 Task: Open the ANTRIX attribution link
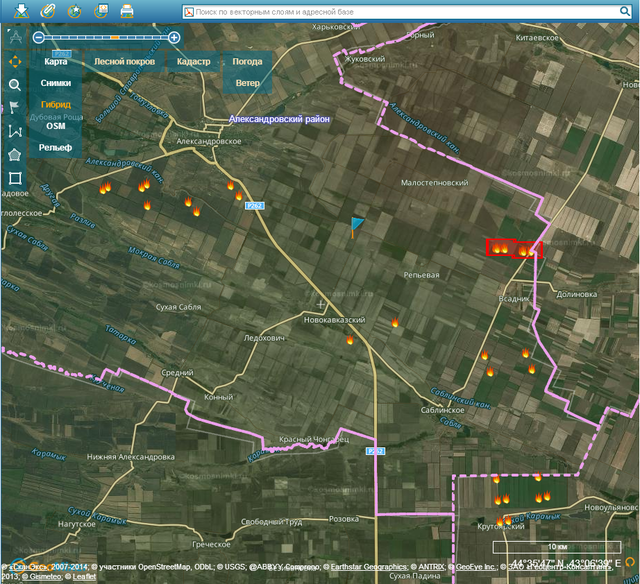pos(431,567)
